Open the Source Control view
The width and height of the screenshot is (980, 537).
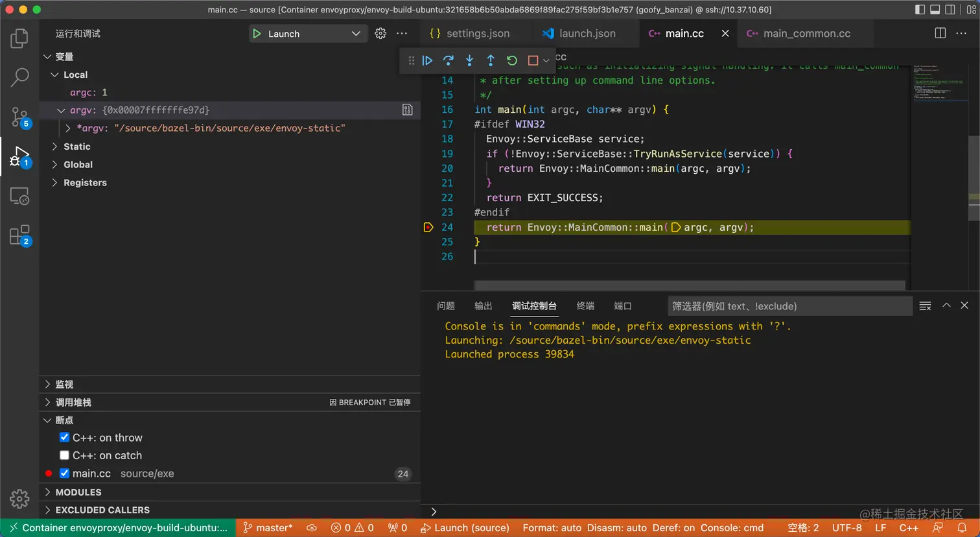click(x=19, y=117)
